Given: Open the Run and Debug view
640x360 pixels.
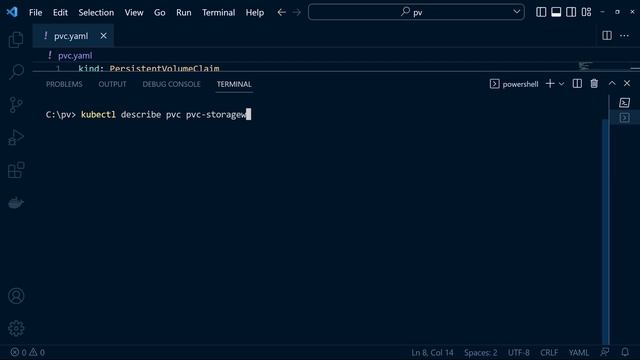Looking at the screenshot, I should (x=16, y=138).
